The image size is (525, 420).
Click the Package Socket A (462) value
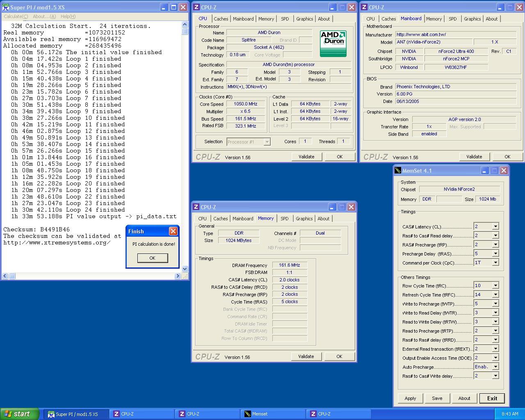(269, 47)
